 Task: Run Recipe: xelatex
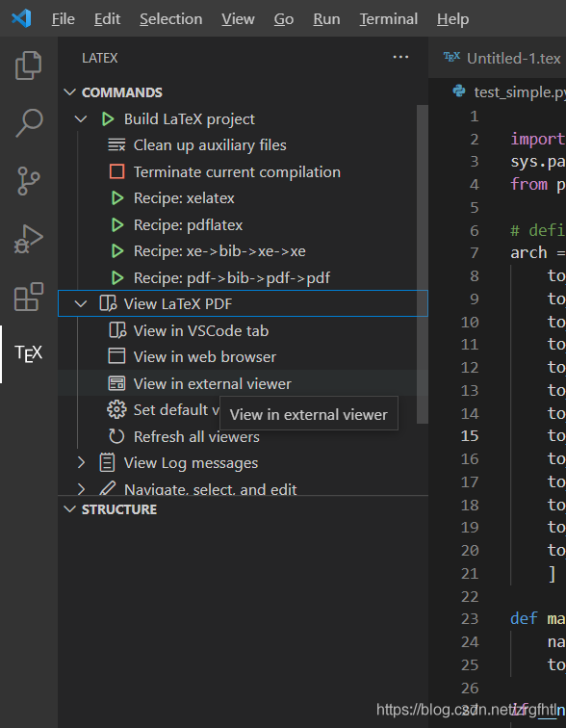tap(184, 198)
